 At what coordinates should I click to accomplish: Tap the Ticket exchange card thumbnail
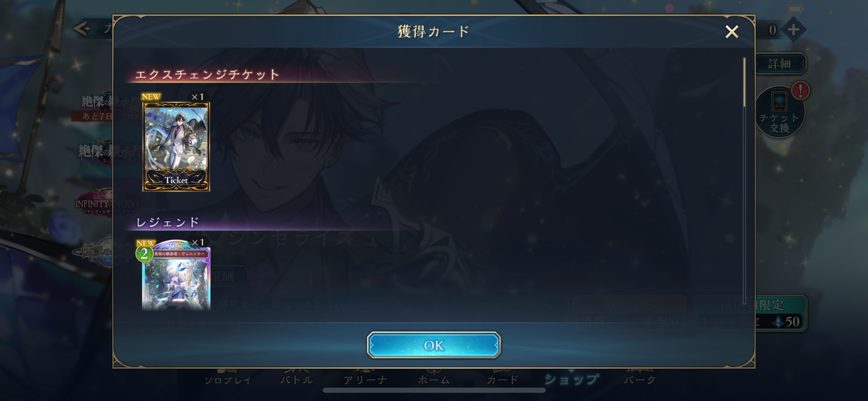pos(176,146)
